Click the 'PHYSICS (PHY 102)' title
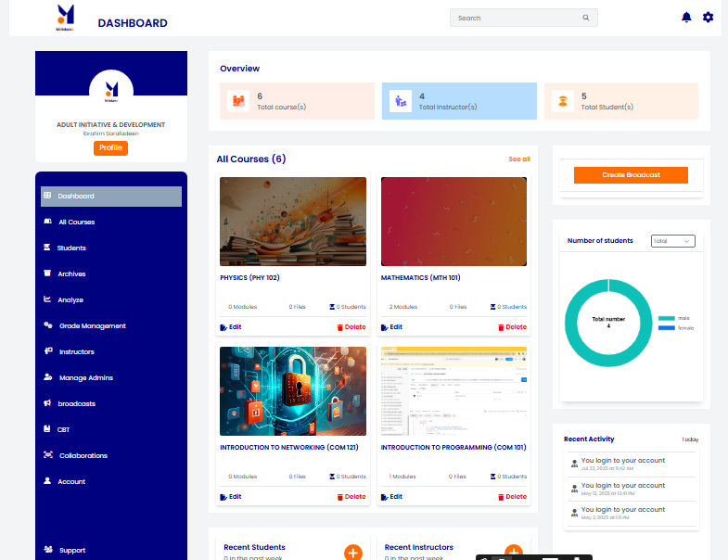Screen dimensions: 728x560 pos(249,277)
